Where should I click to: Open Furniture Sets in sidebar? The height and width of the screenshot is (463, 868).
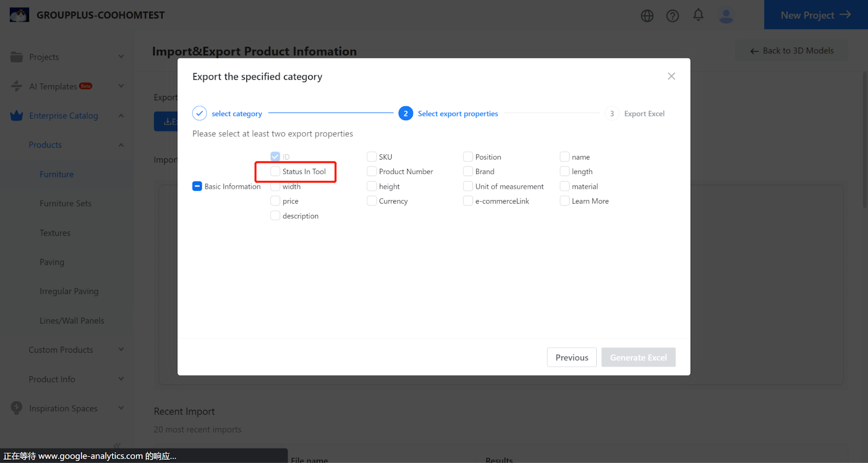pos(66,203)
